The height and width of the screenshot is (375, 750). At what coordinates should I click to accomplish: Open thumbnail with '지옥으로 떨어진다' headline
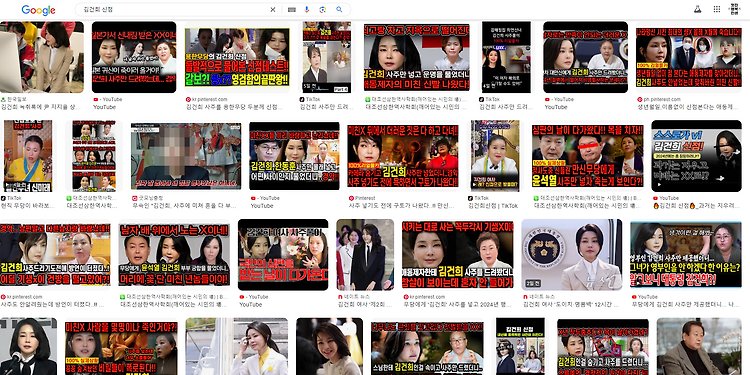(x=416, y=57)
